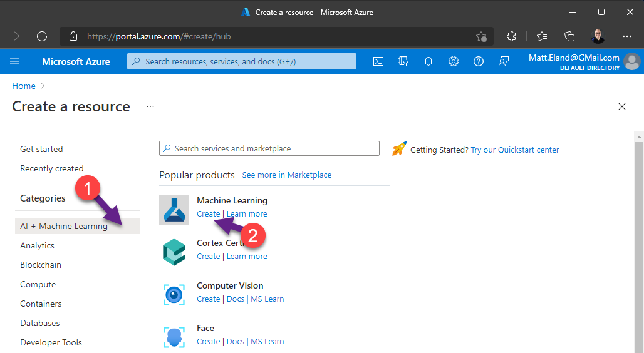Open the browser Collections icon
The height and width of the screenshot is (353, 644).
click(569, 36)
